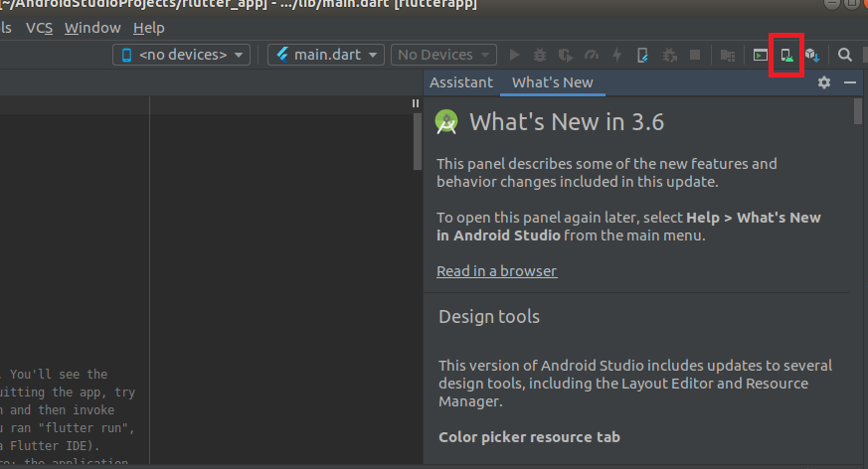Click the Debug bug icon
The width and height of the screenshot is (868, 469).
coord(539,55)
